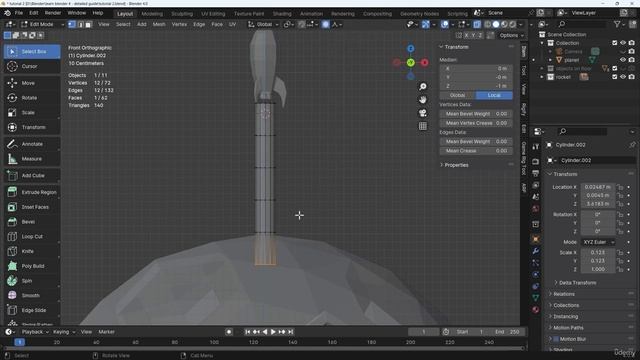640x360 pixels.
Task: Switch to edge select mode
Action: [x=80, y=24]
